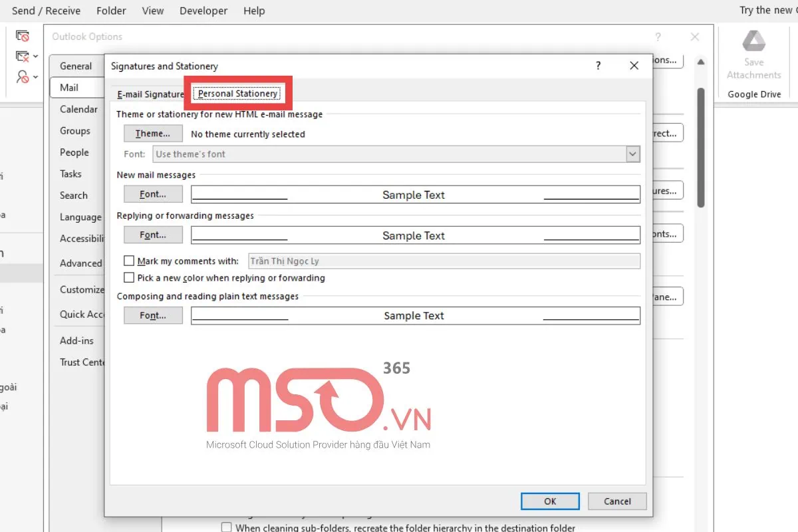This screenshot has height=532, width=798.
Task: Click Outlook Options help question mark icon
Action: (658, 37)
